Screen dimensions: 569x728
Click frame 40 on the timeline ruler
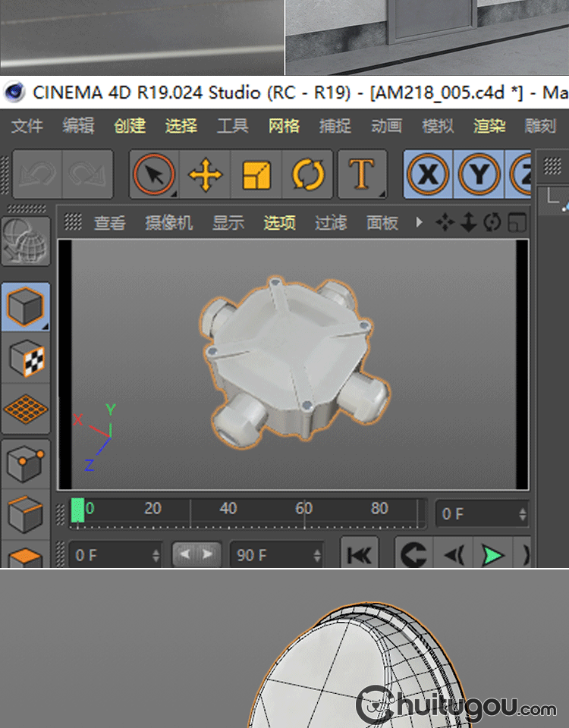(228, 508)
